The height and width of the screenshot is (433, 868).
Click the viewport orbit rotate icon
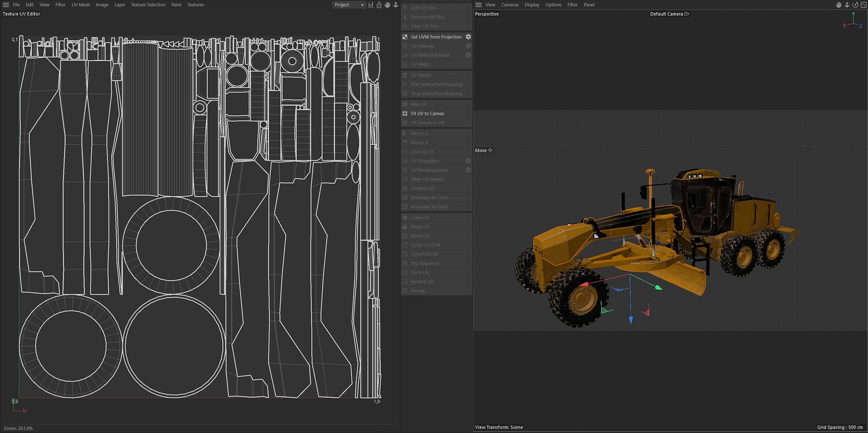tap(855, 5)
